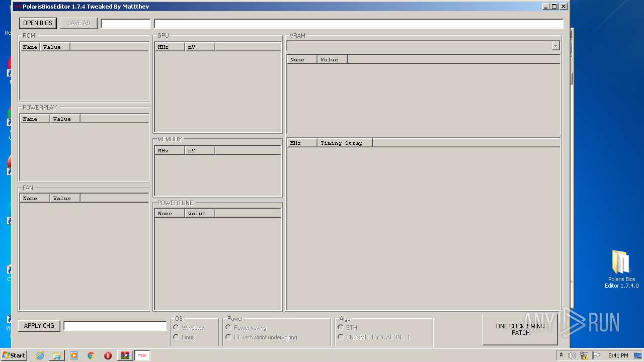The width and height of the screenshot is (644, 362).
Task: Open the Windows Start menu
Action: [x=14, y=355]
